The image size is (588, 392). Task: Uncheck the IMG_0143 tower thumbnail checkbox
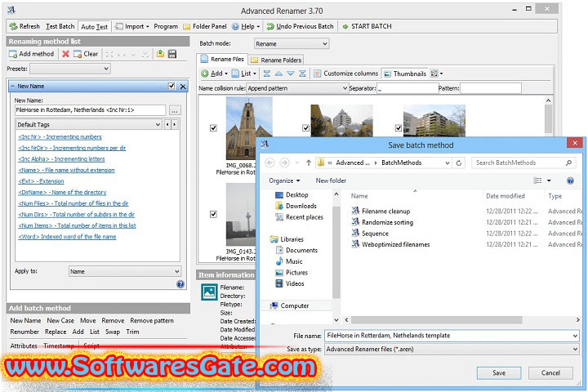coord(213,214)
